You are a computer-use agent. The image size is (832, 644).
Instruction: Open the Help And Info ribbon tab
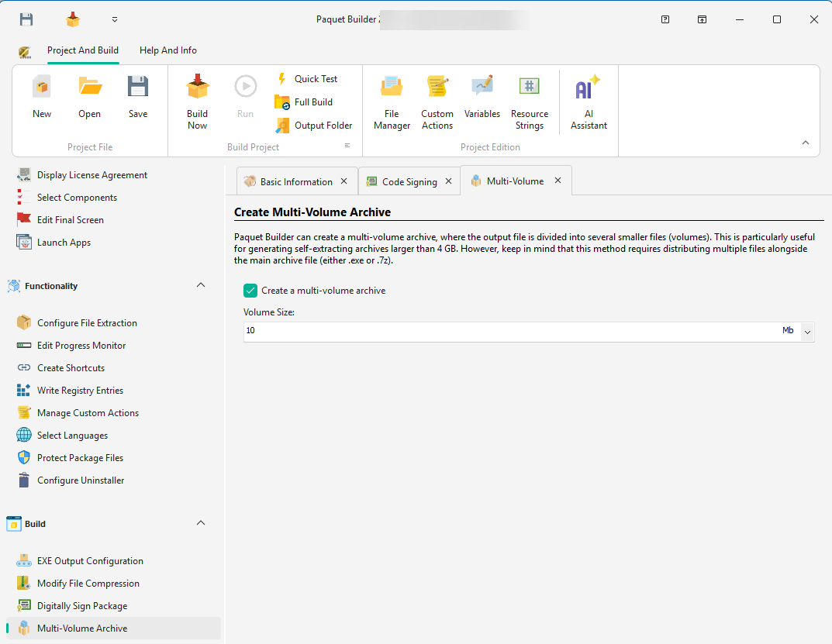coord(167,50)
